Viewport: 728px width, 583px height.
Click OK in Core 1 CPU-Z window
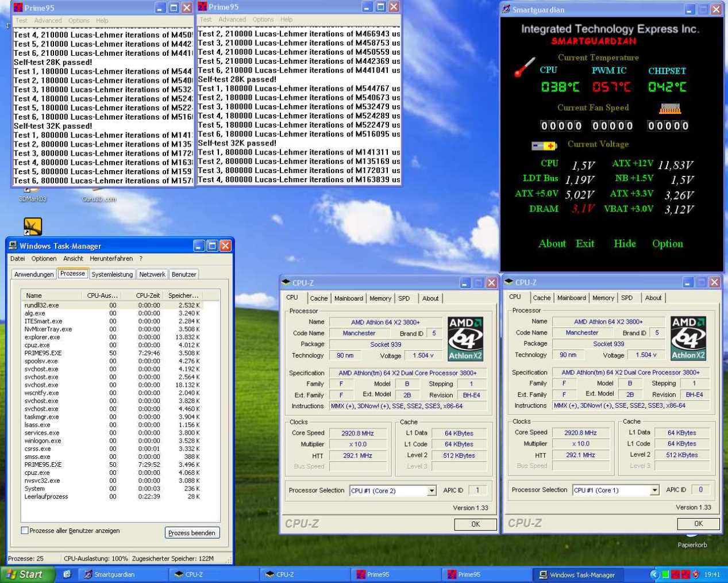coord(699,524)
